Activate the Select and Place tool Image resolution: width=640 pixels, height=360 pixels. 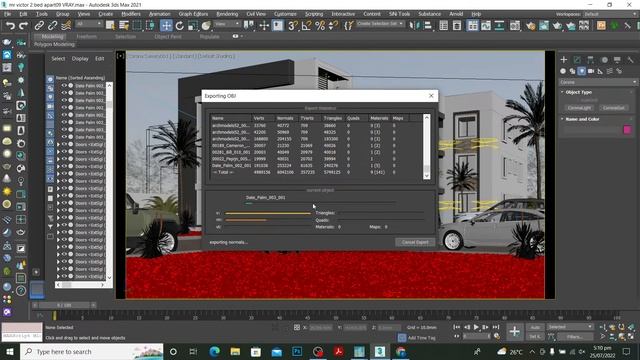click(206, 26)
